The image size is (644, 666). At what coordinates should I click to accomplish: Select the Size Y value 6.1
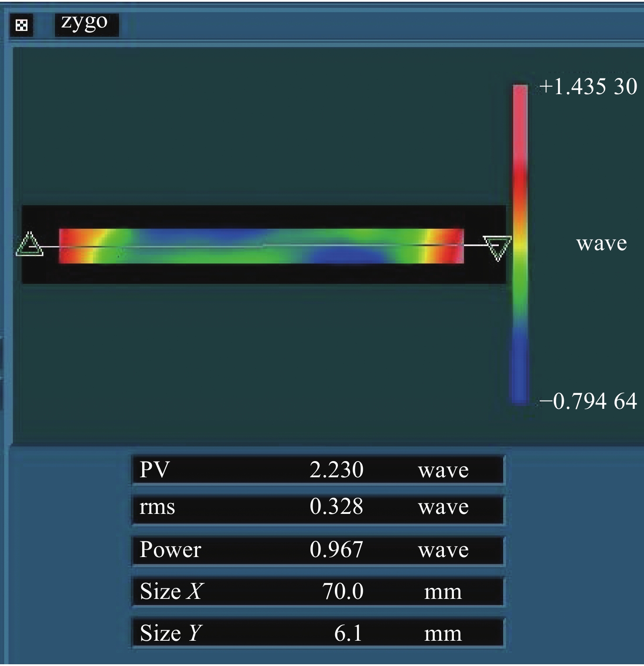(348, 633)
